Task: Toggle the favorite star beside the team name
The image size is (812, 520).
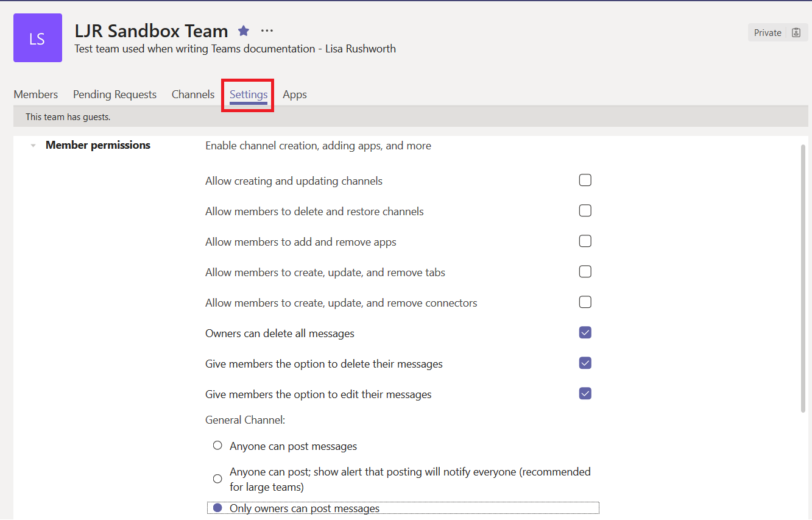Action: pos(244,30)
